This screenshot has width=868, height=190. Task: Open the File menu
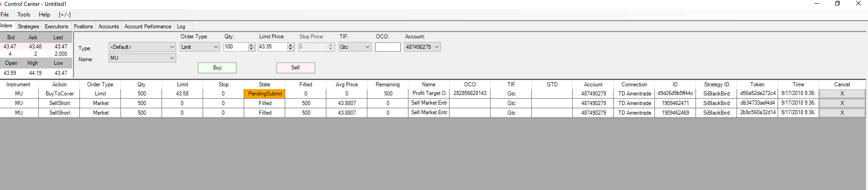[5, 15]
